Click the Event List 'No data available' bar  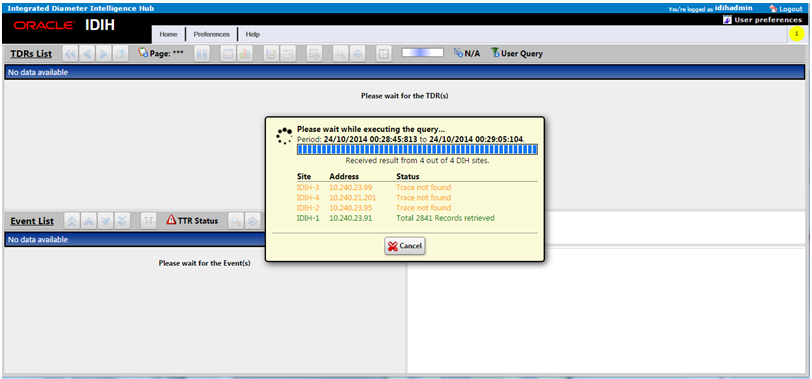coord(135,240)
